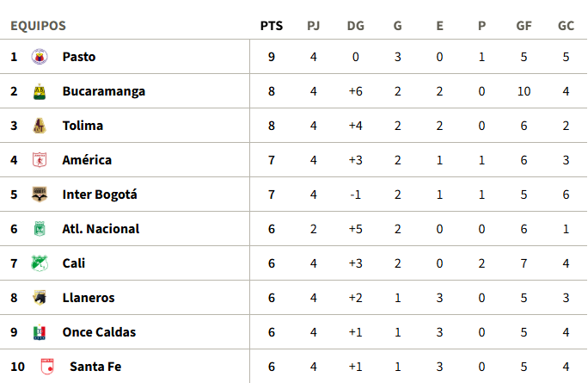The image size is (588, 383).
Task: Select the Santa Fe team name
Action: point(95,367)
